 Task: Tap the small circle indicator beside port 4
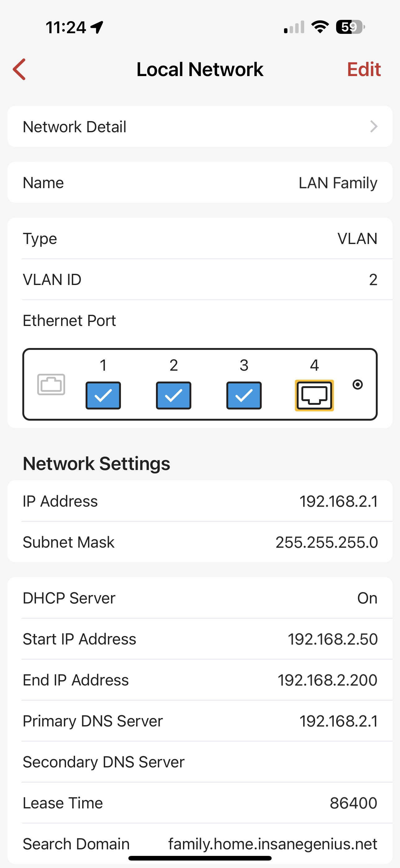pyautogui.click(x=358, y=384)
